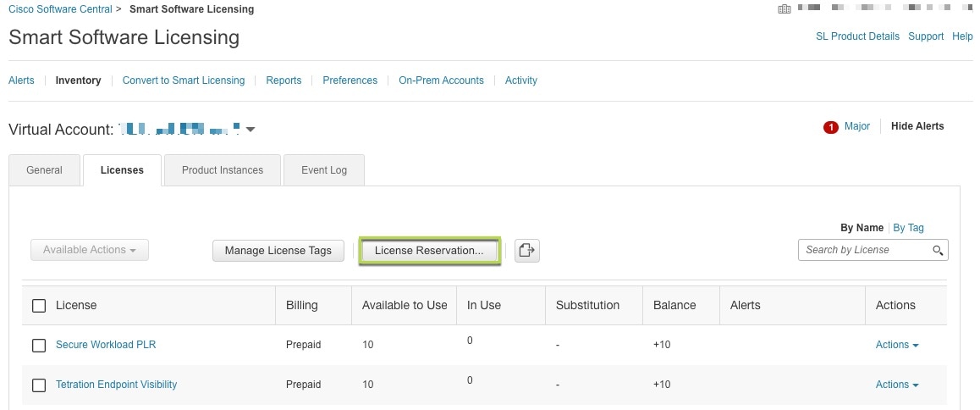Open the Available Actions dropdown
Screen dimensions: 980x410
[90, 250]
